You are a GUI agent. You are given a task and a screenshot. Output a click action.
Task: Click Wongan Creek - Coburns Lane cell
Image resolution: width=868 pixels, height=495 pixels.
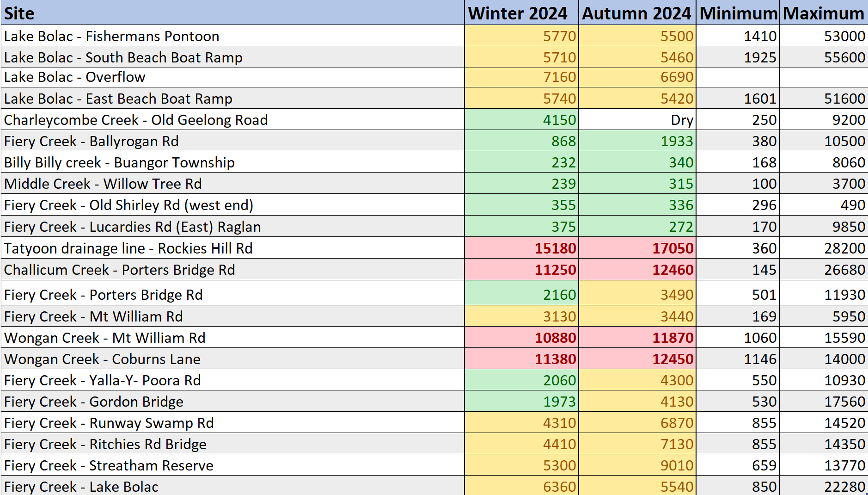232,359
